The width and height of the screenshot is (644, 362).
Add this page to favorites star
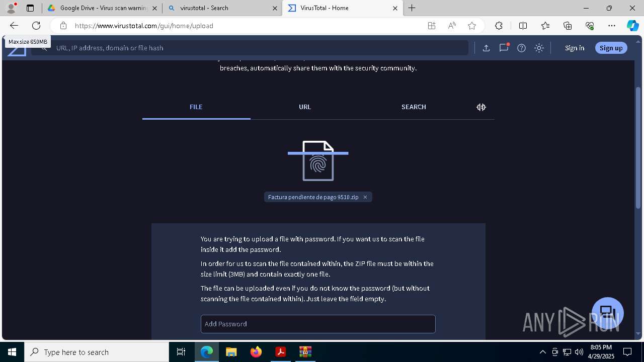coord(472,26)
